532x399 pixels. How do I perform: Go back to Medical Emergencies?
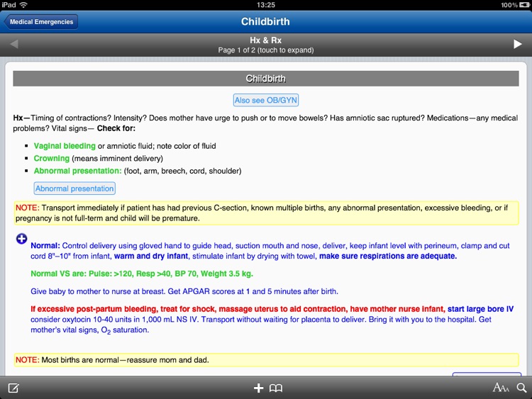tap(40, 22)
